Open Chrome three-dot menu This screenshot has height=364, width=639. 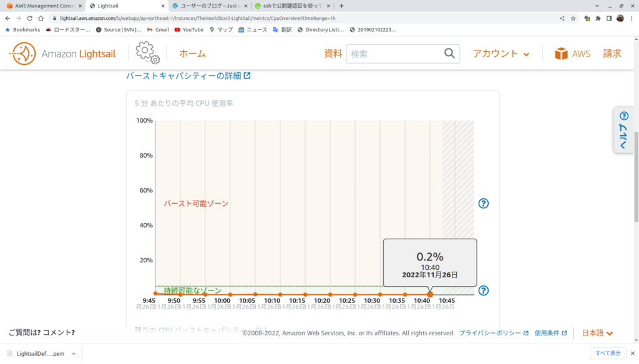coord(632,18)
